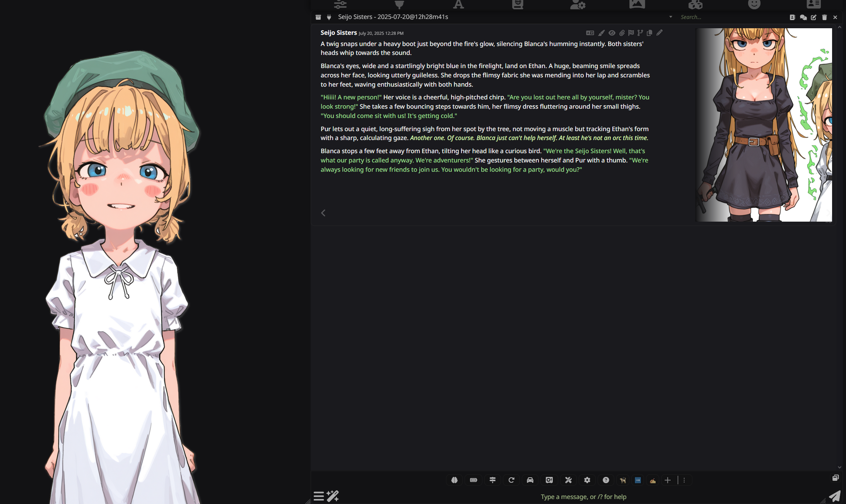Click the address book icon in chat header
Image resolution: width=846 pixels, height=504 pixels.
[792, 17]
